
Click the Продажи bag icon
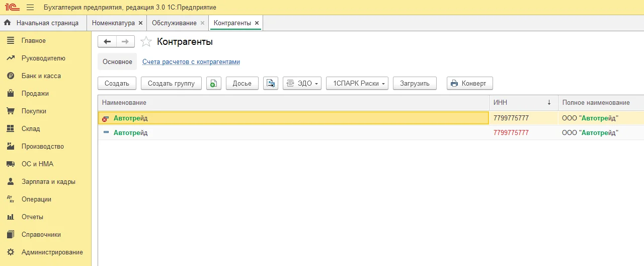(x=10, y=93)
